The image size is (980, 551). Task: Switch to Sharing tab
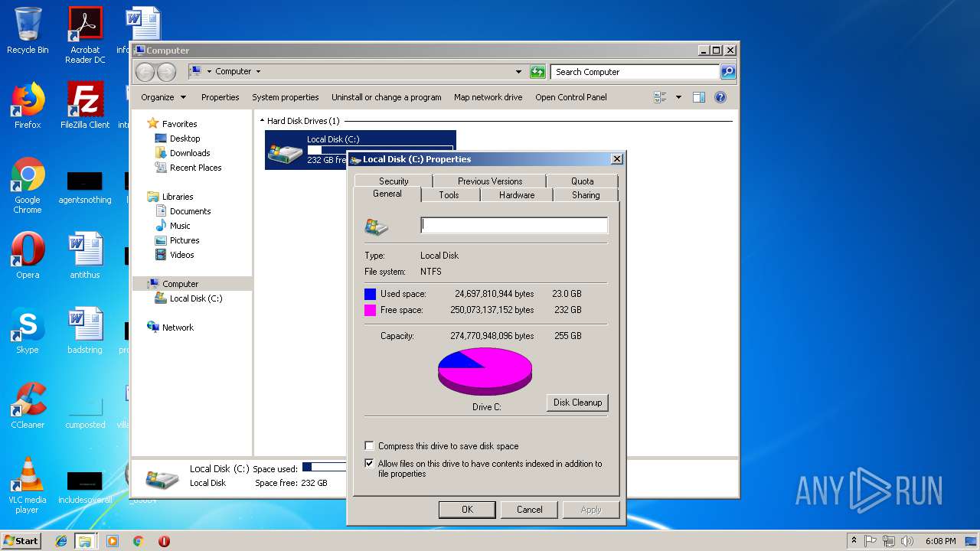click(586, 195)
